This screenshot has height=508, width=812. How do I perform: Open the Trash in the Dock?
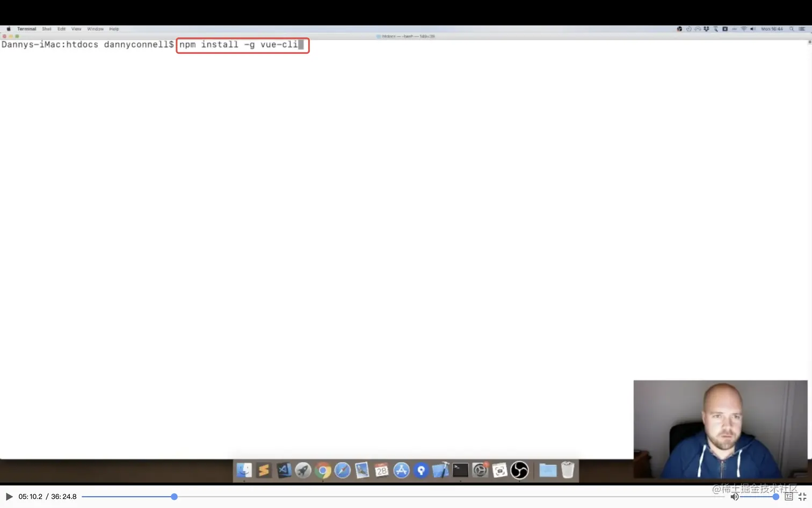point(568,470)
